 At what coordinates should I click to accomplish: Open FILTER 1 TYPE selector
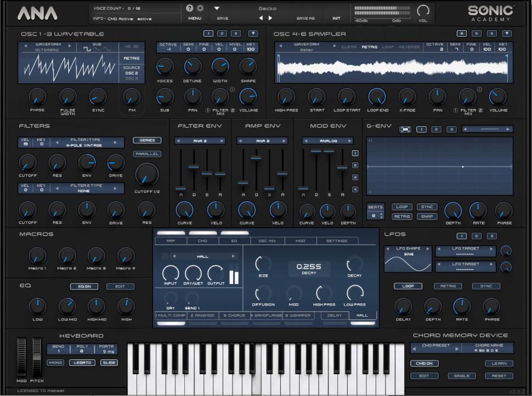point(86,143)
